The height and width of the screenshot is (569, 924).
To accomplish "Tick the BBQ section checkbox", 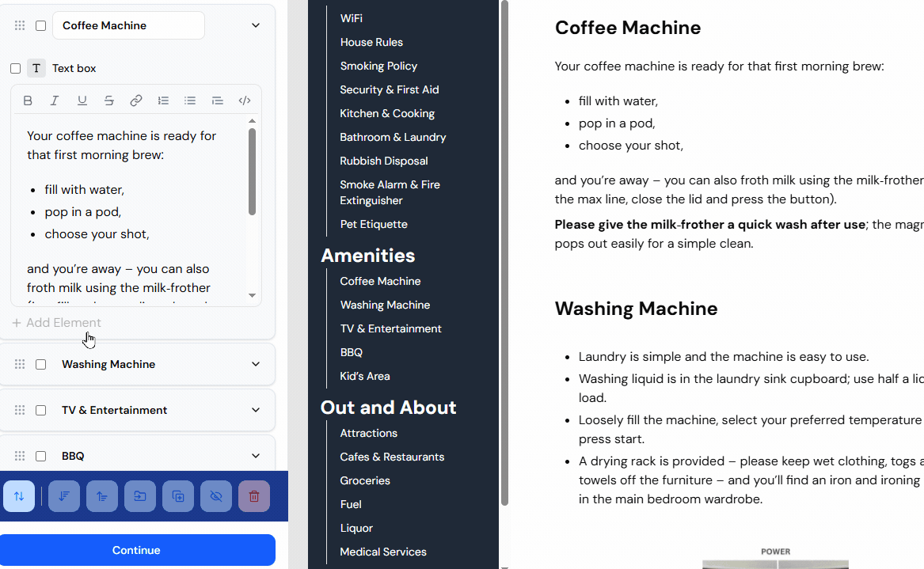I will (x=40, y=456).
